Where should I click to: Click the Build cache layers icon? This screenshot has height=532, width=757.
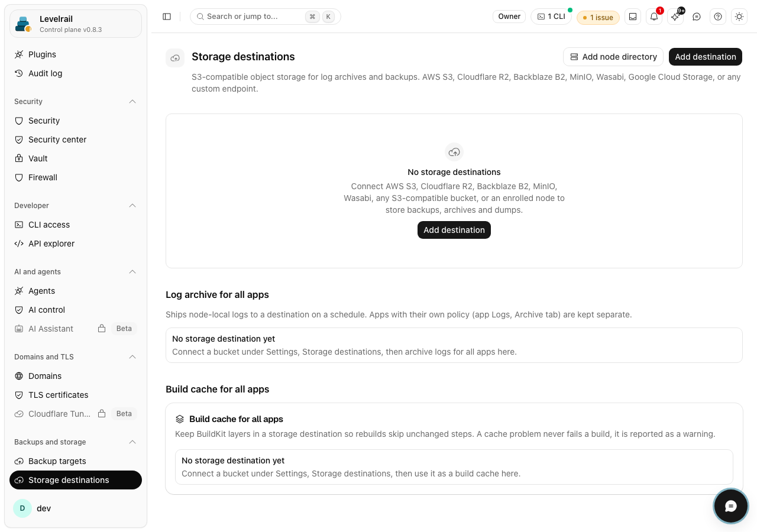click(180, 419)
